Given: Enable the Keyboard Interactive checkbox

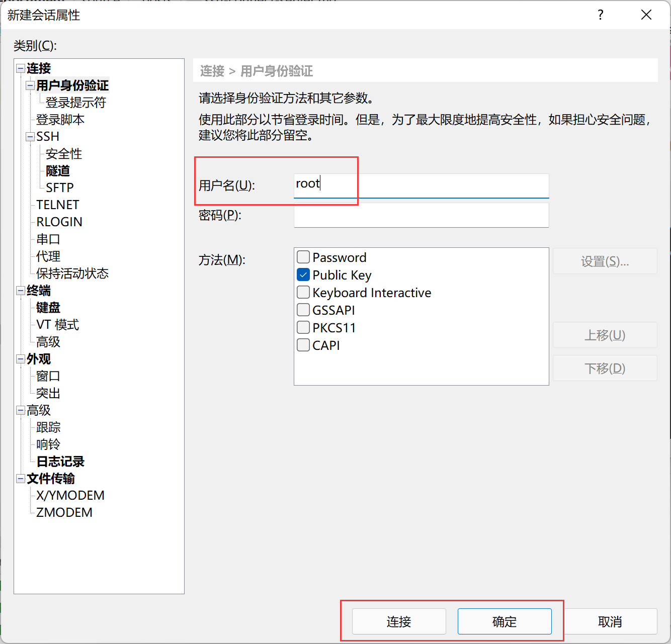Looking at the screenshot, I should 303,293.
